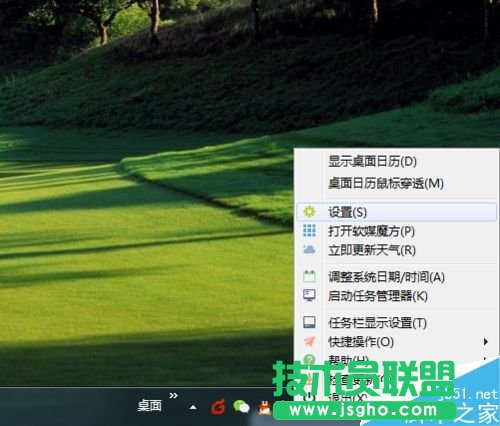Screen dimensions: 500x426
Task: Show hidden tray icons arrow
Action: pyautogui.click(x=193, y=407)
